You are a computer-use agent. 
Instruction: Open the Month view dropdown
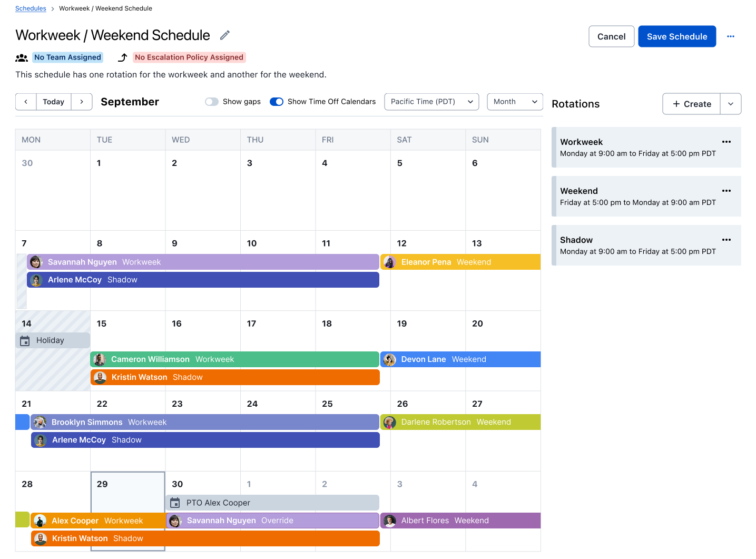514,102
